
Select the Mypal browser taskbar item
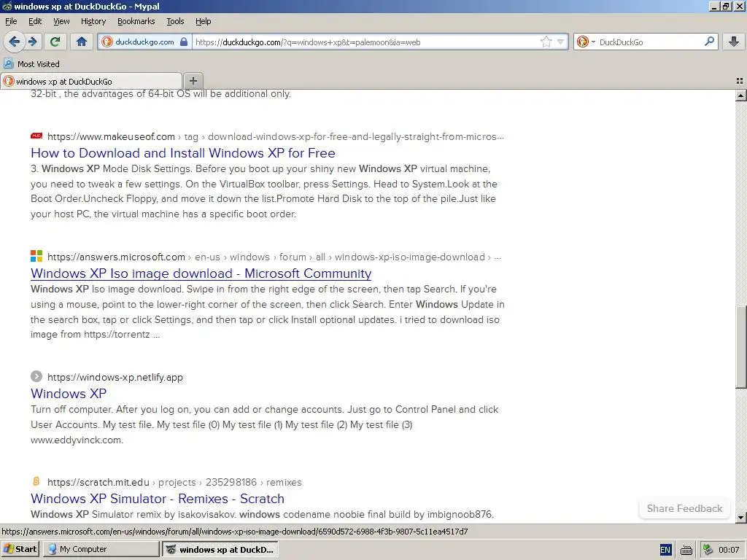[x=220, y=549]
